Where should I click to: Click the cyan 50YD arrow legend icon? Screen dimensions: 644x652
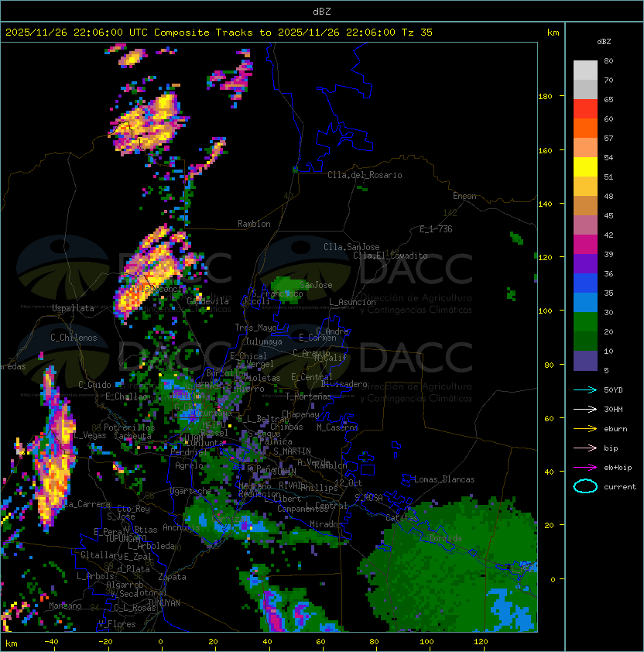pyautogui.click(x=585, y=390)
